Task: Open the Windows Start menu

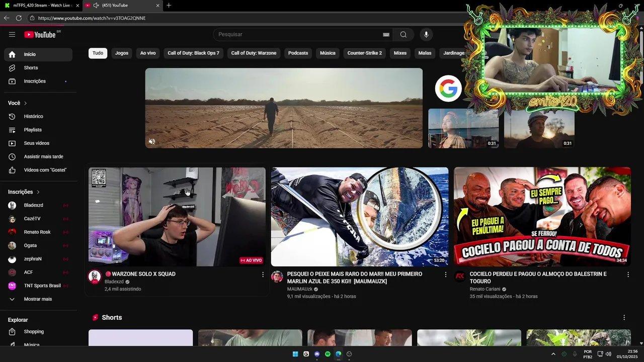Action: click(295, 354)
